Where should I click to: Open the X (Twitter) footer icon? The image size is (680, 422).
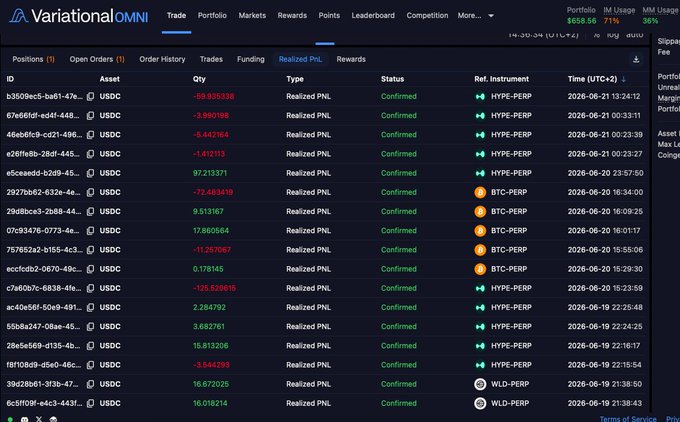(39, 419)
